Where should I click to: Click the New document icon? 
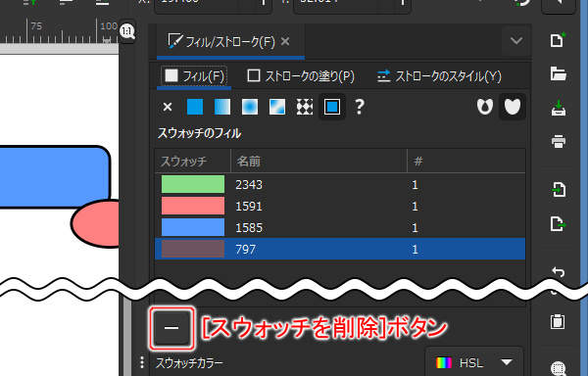click(x=558, y=40)
